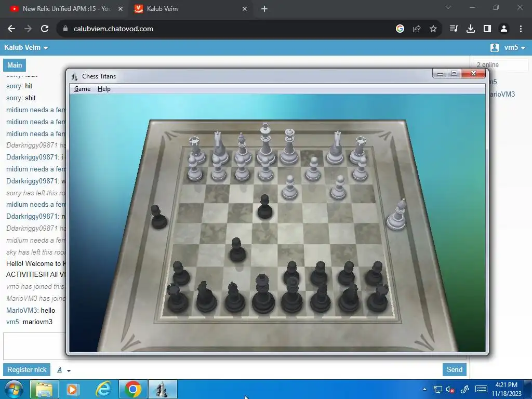Click the site lock icon
The width and height of the screenshot is (532, 399).
pyautogui.click(x=65, y=29)
